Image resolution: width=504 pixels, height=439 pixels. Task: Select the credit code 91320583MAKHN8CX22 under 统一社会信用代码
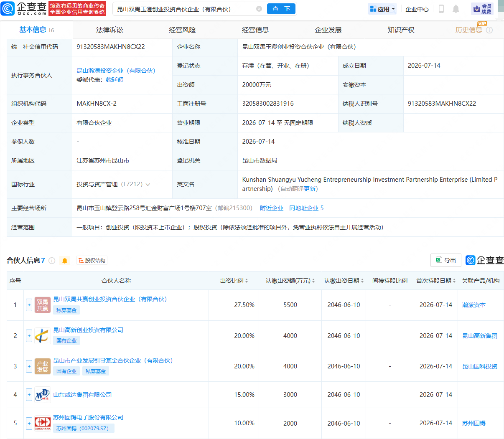111,47
